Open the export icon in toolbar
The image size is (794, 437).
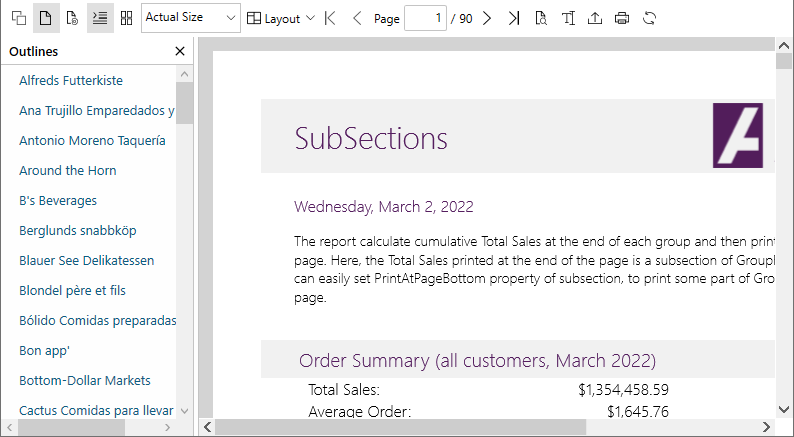click(595, 18)
